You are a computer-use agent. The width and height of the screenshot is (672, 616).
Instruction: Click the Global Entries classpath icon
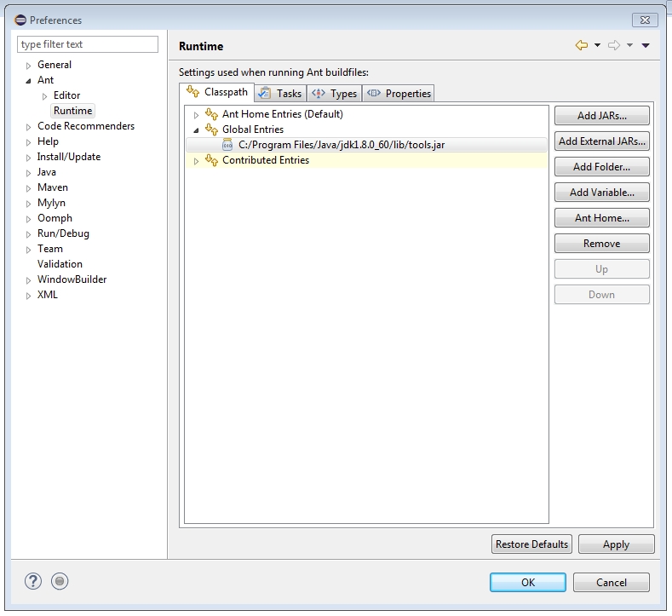tap(211, 129)
